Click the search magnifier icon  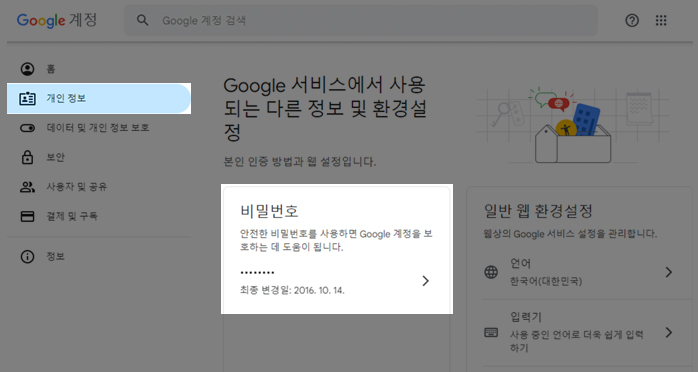pyautogui.click(x=142, y=20)
